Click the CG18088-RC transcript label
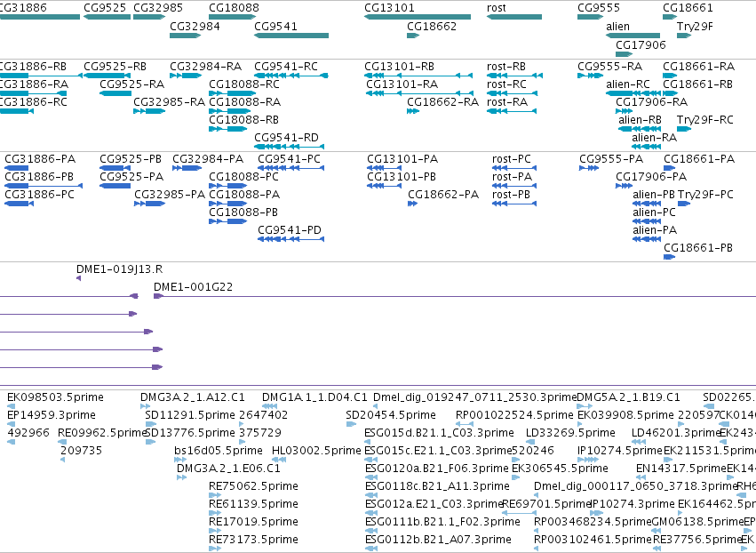This screenshot has height=553, width=756. (x=244, y=84)
